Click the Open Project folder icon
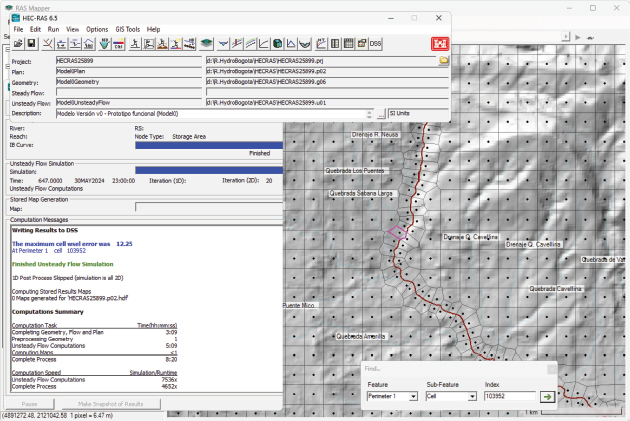 [20, 44]
